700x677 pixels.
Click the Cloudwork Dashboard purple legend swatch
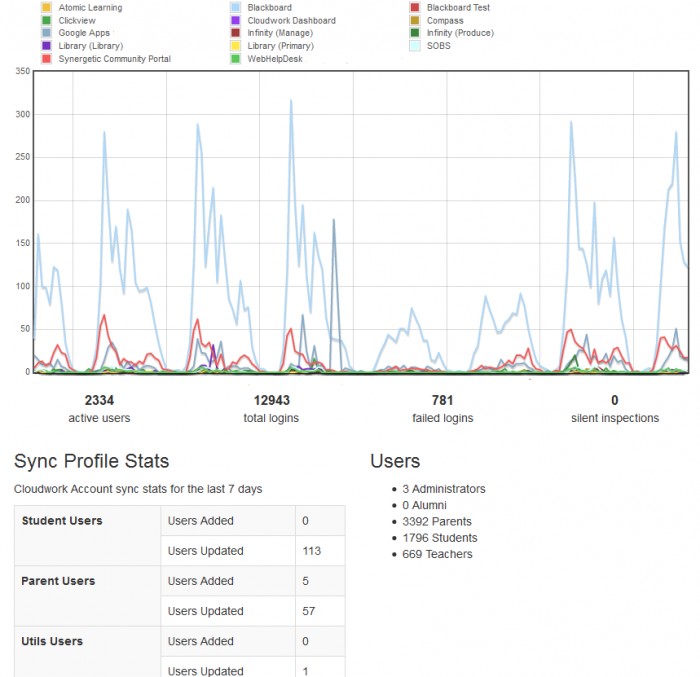point(235,21)
